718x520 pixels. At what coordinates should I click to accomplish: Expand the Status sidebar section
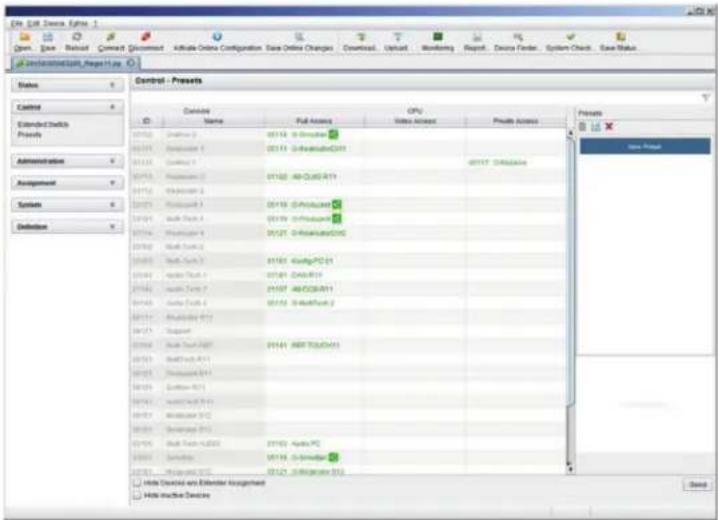click(x=67, y=85)
